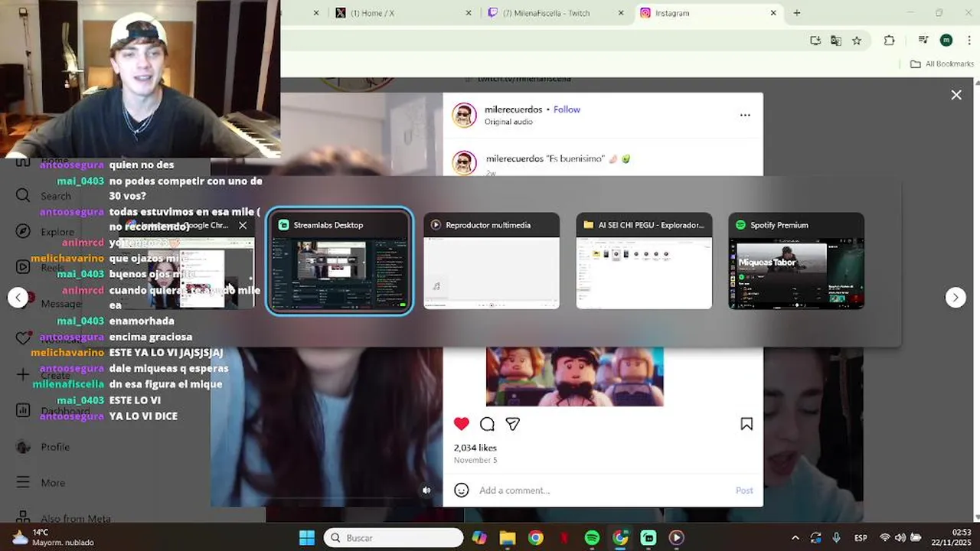Open the post's three-dot options menu
Image resolution: width=980 pixels, height=551 pixels.
(x=745, y=115)
